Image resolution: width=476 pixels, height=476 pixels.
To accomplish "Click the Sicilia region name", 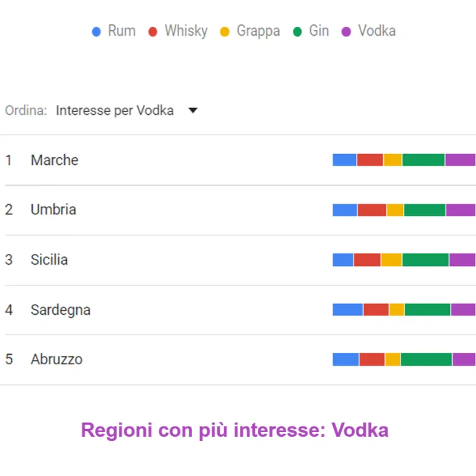I will (x=49, y=260).
